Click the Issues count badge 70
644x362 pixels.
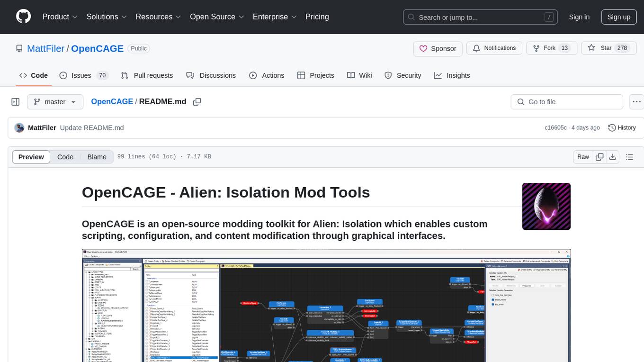click(x=102, y=75)
